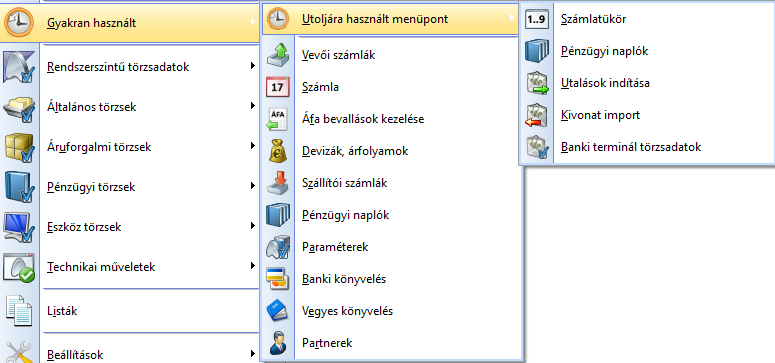The height and width of the screenshot is (363, 775).
Task: Click the Partnerek person icon
Action: [x=278, y=343]
